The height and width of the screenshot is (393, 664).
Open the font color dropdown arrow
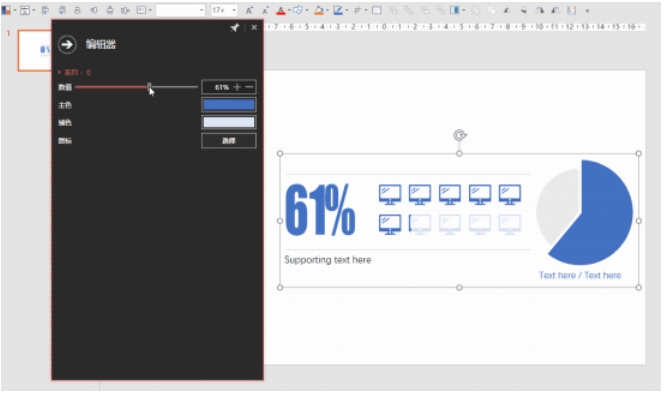pyautogui.click(x=289, y=10)
